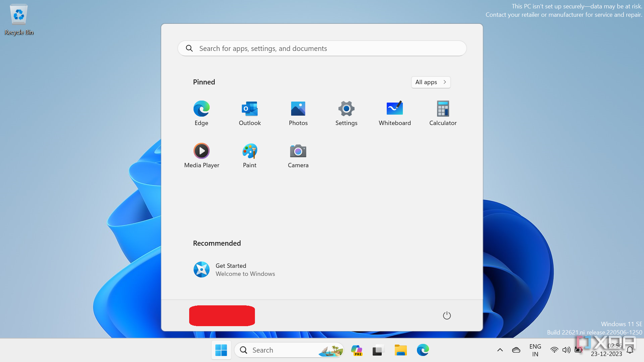Launch Edge from the taskbar
Image resolution: width=644 pixels, height=362 pixels.
coord(423,350)
